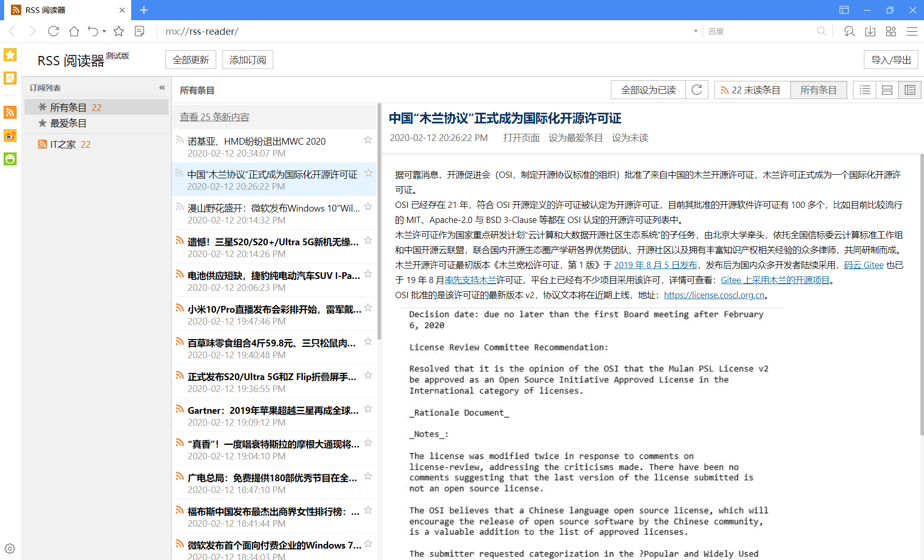
Task: Open the favorites star sidebar panel
Action: pos(10,54)
